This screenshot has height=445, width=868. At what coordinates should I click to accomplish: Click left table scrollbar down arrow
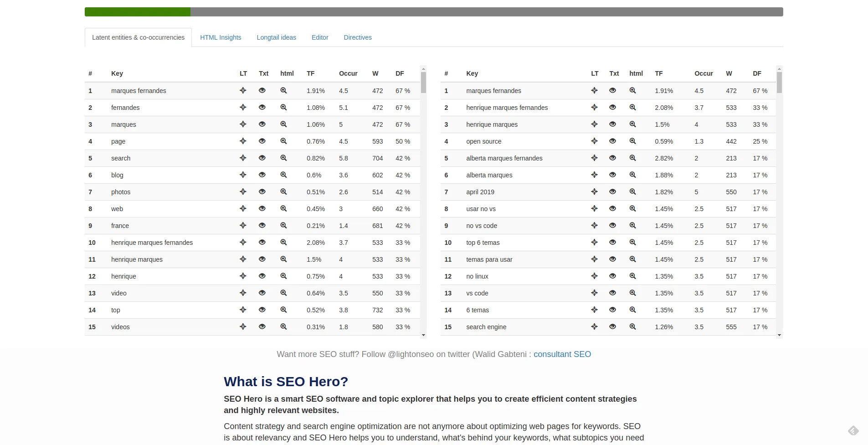click(423, 335)
